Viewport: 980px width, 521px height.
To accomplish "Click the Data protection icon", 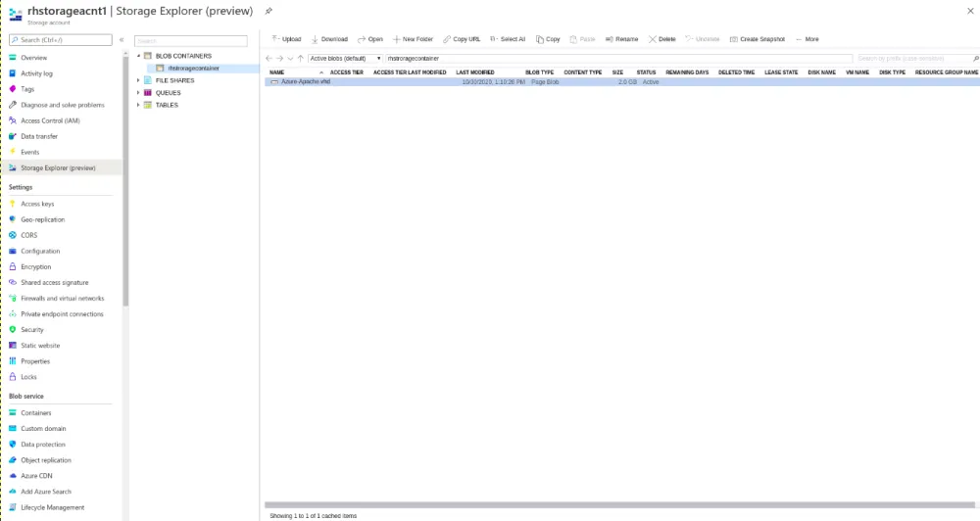I will pos(13,445).
